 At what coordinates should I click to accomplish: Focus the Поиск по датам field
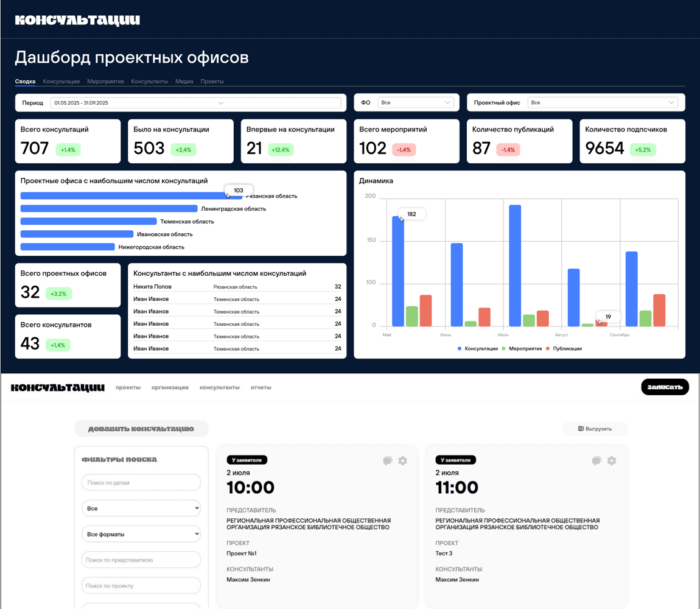point(141,482)
